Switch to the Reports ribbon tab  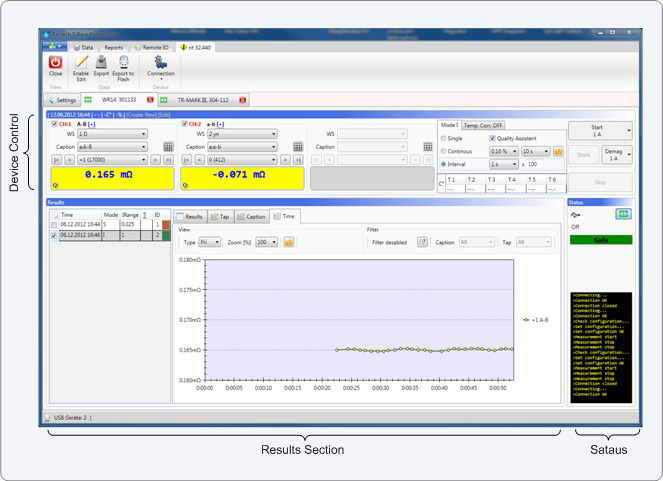tap(114, 47)
